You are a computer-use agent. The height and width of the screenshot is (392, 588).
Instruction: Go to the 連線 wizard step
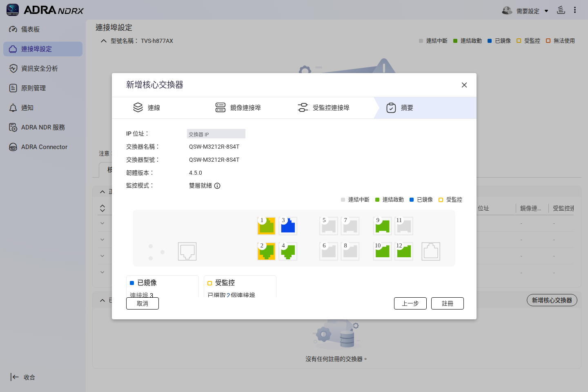click(x=147, y=108)
